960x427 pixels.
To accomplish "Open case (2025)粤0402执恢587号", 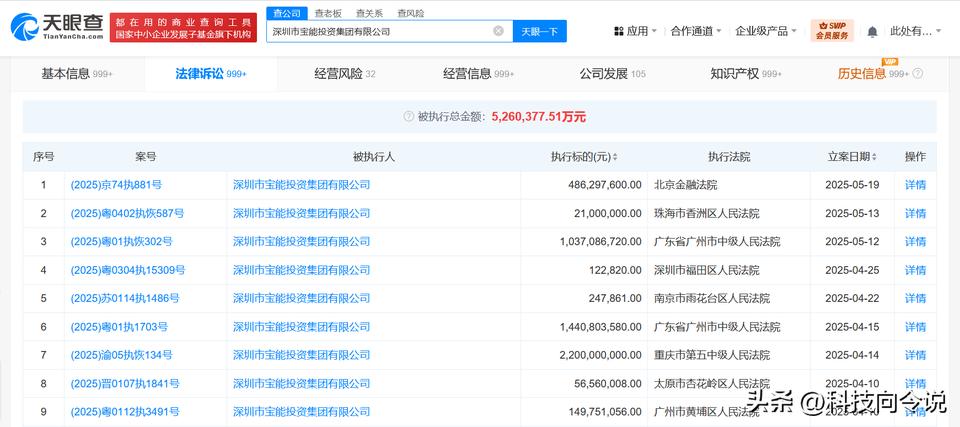I will pos(127,213).
